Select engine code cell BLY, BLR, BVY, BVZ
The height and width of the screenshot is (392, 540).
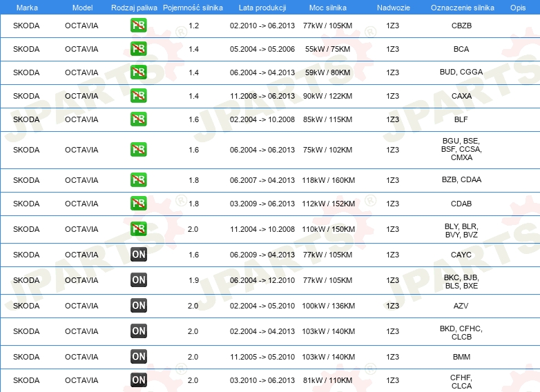point(461,231)
